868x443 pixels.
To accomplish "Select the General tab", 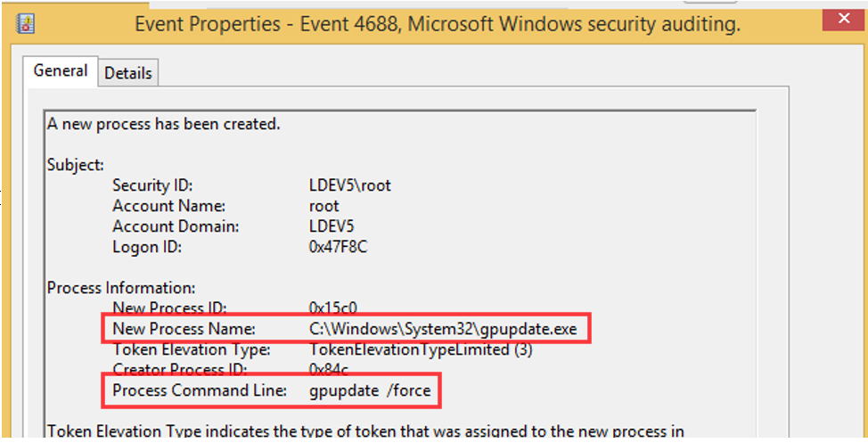I will click(61, 71).
